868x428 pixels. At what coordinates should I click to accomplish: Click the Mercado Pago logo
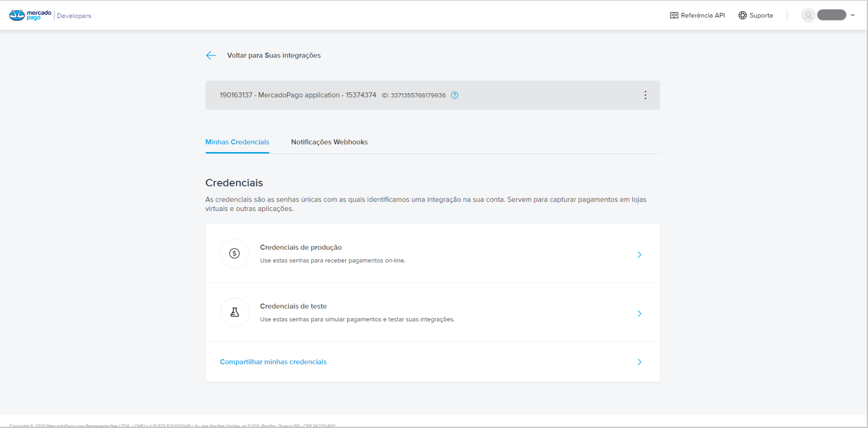pos(30,15)
